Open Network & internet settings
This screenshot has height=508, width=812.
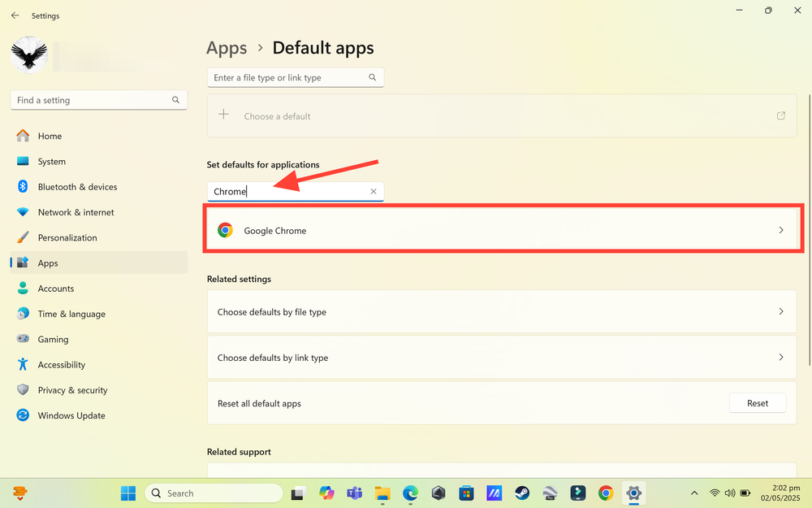(x=99, y=212)
